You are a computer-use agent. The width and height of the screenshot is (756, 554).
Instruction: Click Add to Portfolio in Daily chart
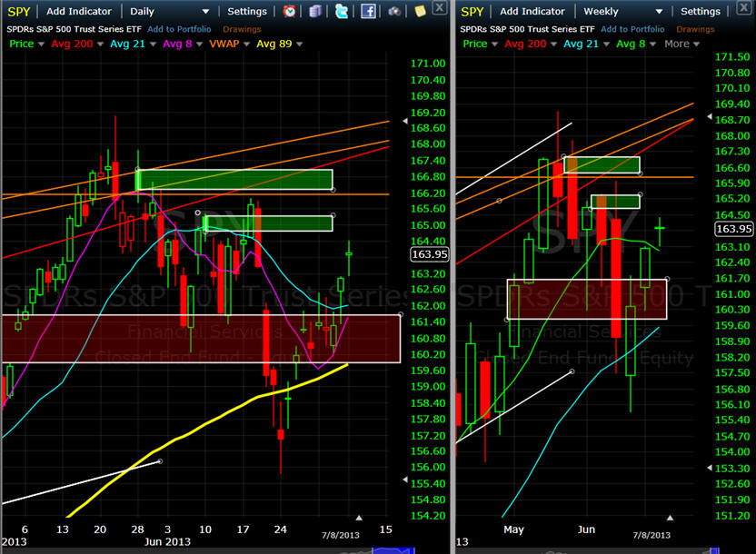[179, 29]
